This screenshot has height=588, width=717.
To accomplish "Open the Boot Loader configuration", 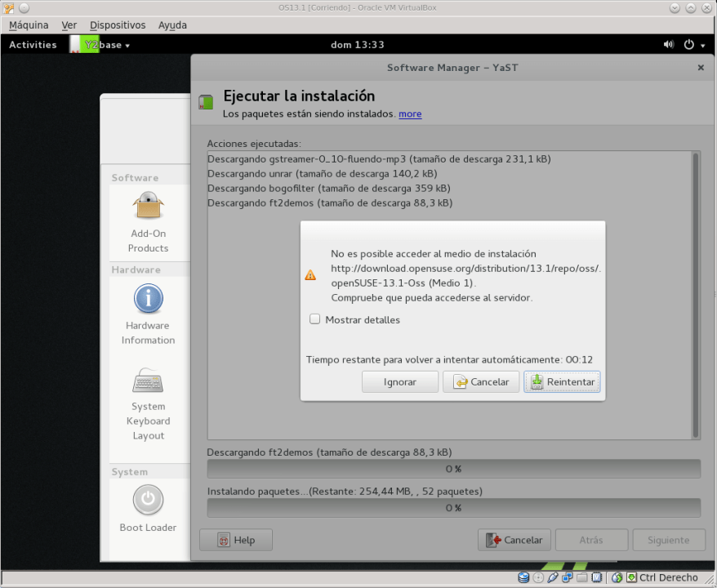I will pyautogui.click(x=148, y=510).
